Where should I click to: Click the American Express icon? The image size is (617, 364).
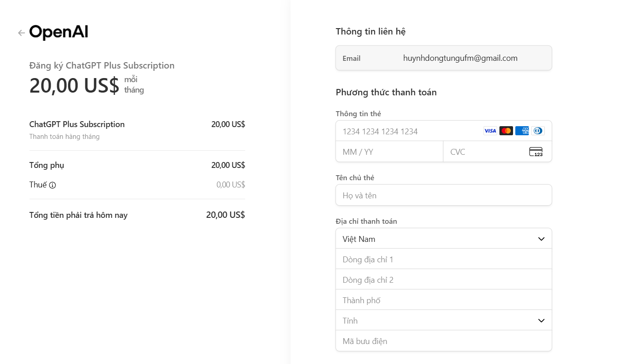coord(522,131)
